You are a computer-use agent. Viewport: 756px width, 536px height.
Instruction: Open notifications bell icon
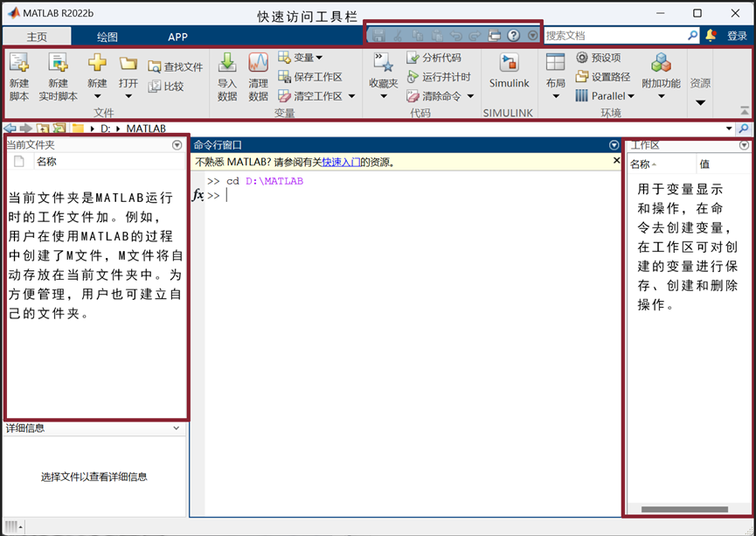click(711, 35)
